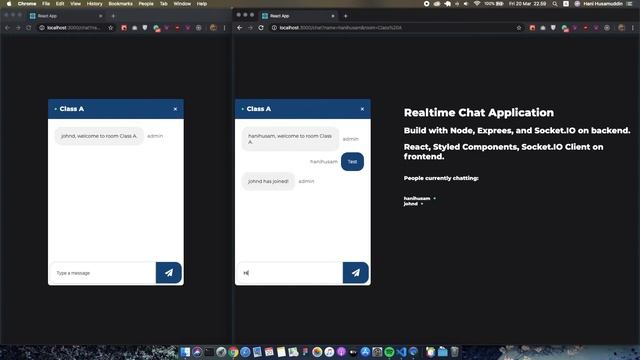
Task: Click the message field containing 'Hi' in right window
Action: coord(290,273)
